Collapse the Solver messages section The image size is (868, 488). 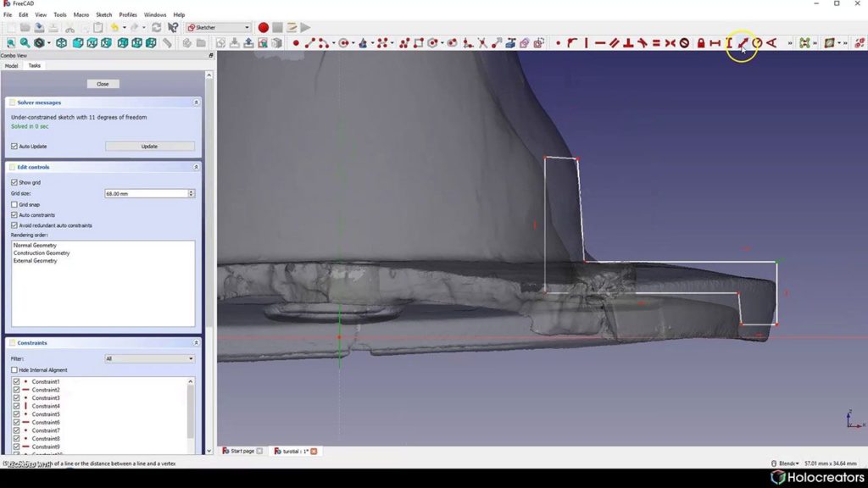click(196, 103)
